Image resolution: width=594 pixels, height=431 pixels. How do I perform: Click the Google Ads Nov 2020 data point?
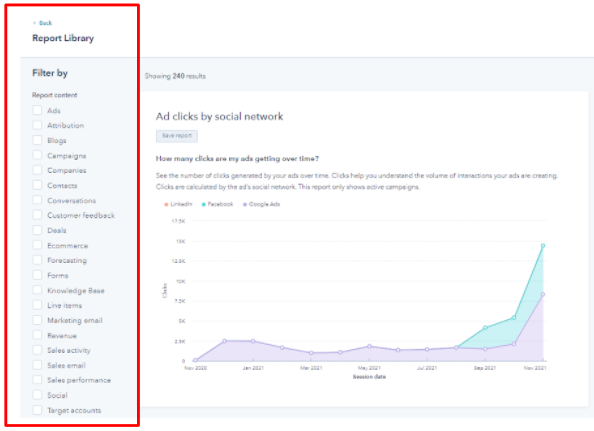pos(195,360)
